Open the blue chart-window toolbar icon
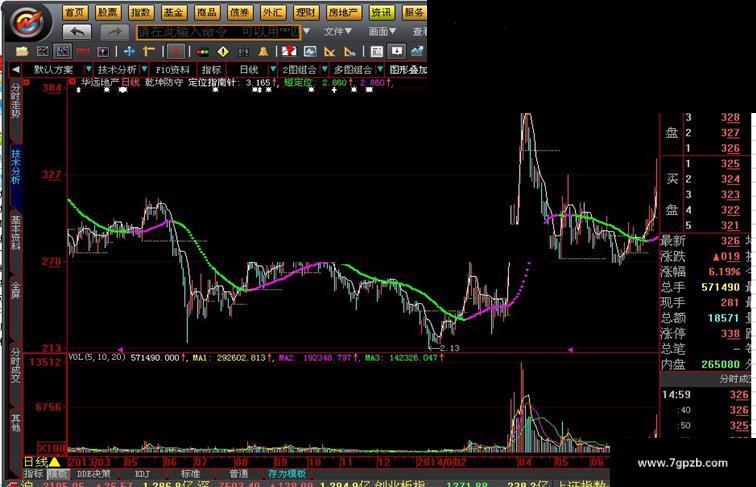 pyautogui.click(x=310, y=51)
